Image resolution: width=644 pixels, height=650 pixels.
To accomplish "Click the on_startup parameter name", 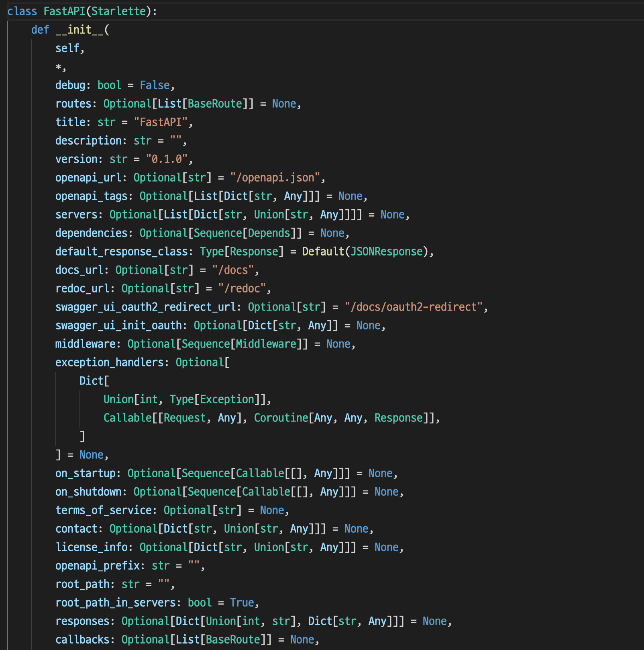I will (x=86, y=473).
